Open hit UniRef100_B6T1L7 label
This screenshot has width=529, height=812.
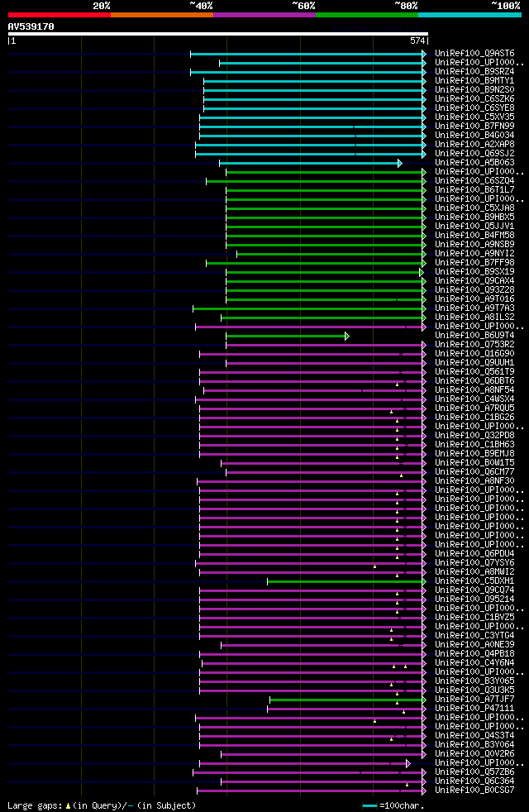(474, 190)
